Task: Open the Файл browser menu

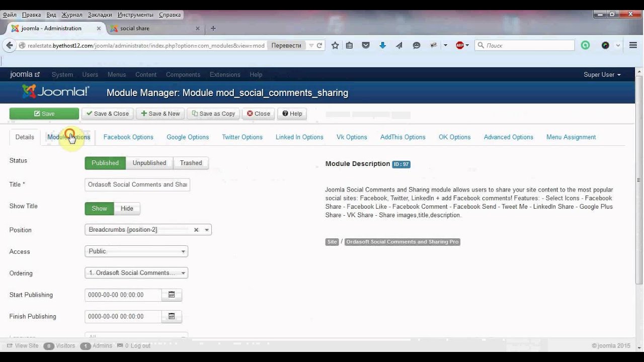Action: (x=10, y=15)
